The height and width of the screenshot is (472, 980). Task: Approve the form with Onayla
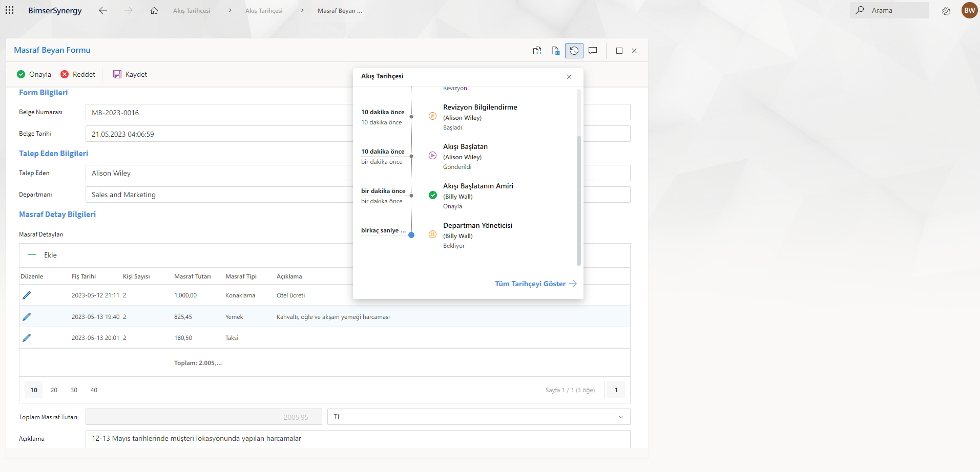[x=34, y=74]
